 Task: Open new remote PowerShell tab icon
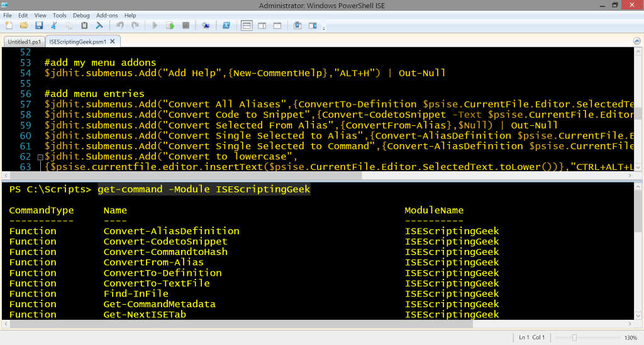tap(206, 25)
